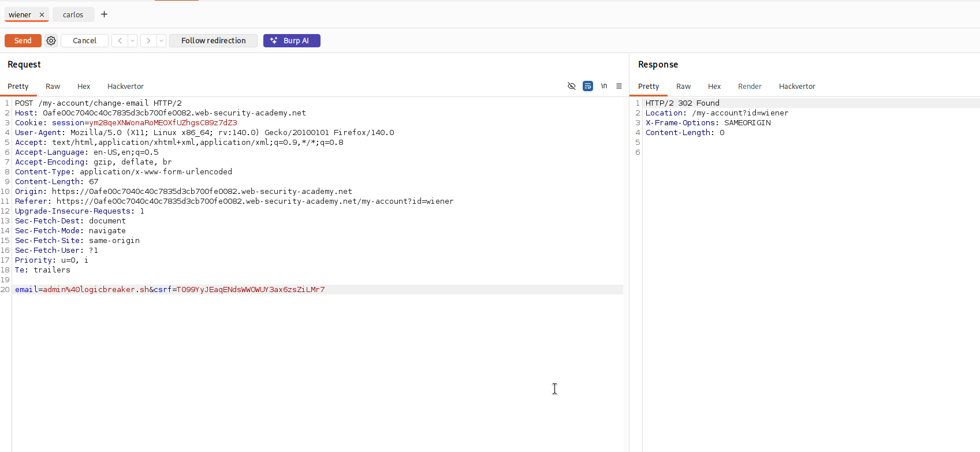Launch Burp AI
This screenshot has height=452, width=980.
[292, 40]
